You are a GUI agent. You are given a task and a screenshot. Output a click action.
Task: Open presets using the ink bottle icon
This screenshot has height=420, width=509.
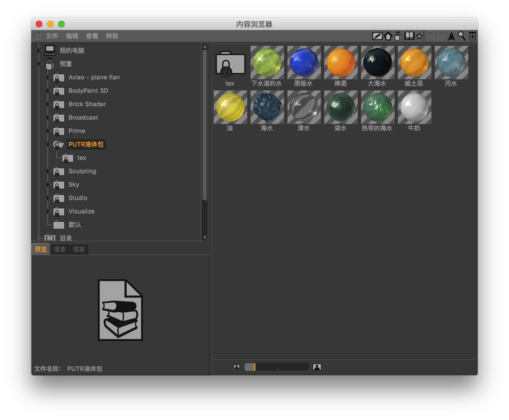point(398,36)
